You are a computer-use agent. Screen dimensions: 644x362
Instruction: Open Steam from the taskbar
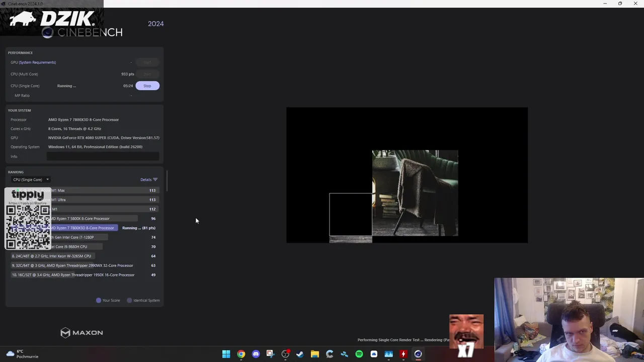pyautogui.click(x=300, y=354)
